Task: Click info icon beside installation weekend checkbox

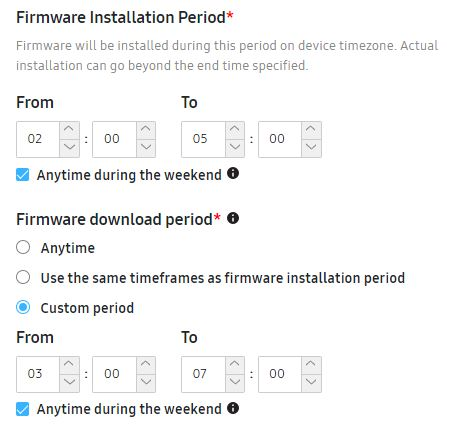Action: point(233,173)
